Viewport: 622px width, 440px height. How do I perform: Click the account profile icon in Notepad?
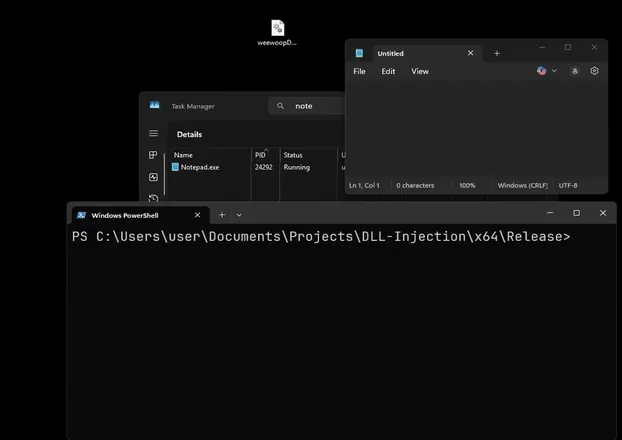(x=575, y=71)
